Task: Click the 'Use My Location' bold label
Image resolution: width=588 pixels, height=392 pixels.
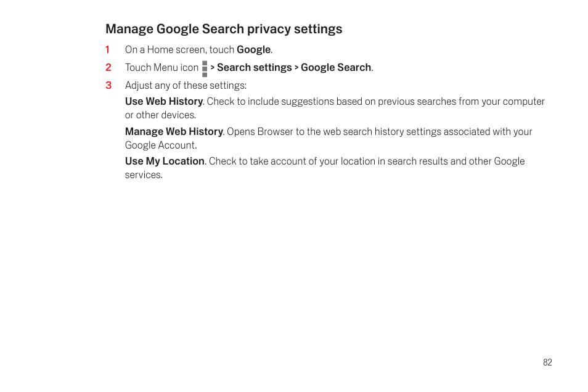Action: tap(165, 161)
